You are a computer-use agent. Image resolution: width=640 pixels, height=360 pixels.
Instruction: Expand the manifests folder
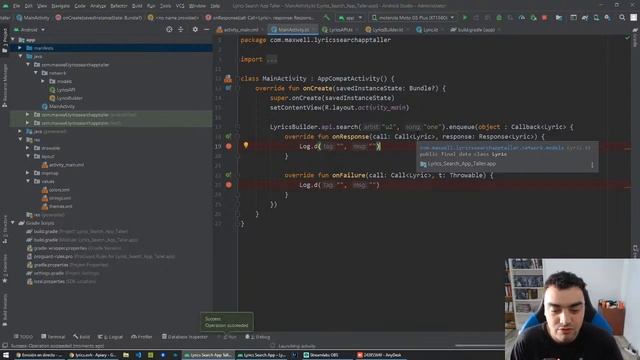point(20,48)
